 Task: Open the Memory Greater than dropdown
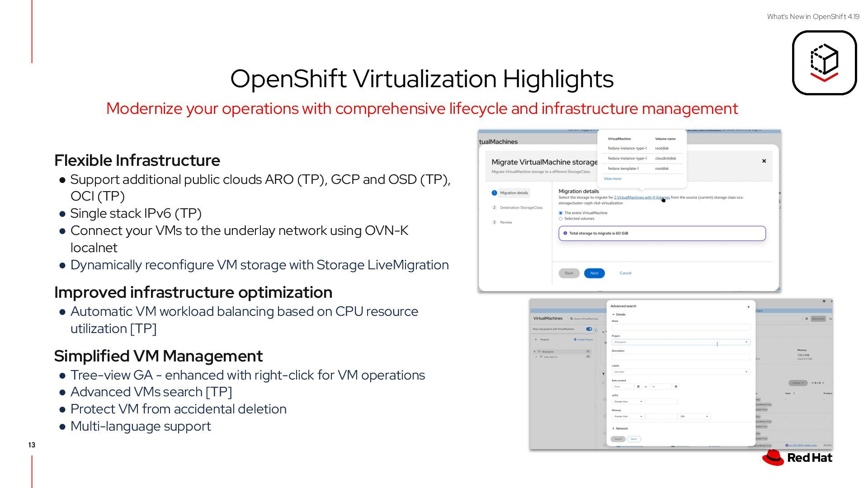pos(628,417)
